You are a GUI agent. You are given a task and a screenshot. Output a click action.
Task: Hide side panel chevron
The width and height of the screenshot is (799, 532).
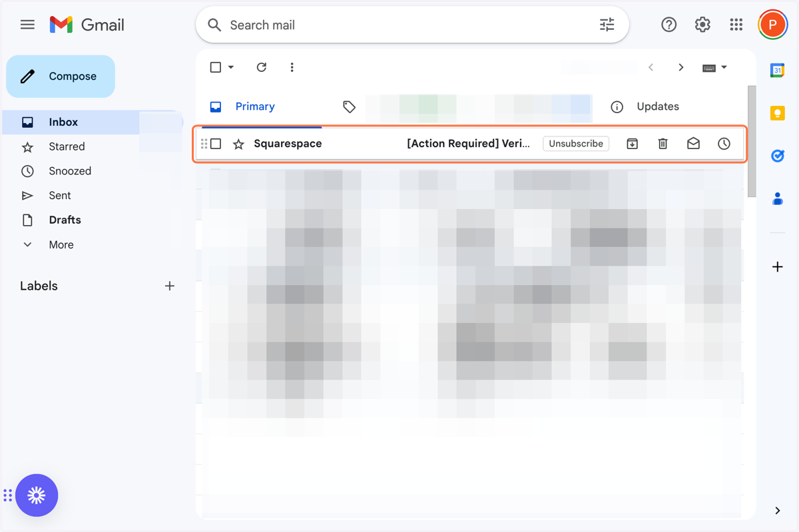[777, 511]
